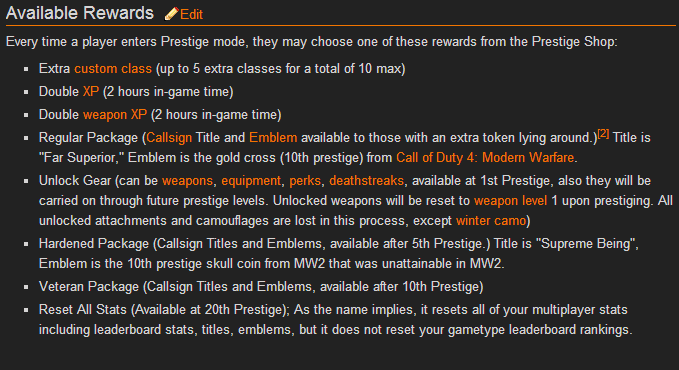Click the Available Rewards heading
Screen dimensions: 679x370
click(80, 13)
